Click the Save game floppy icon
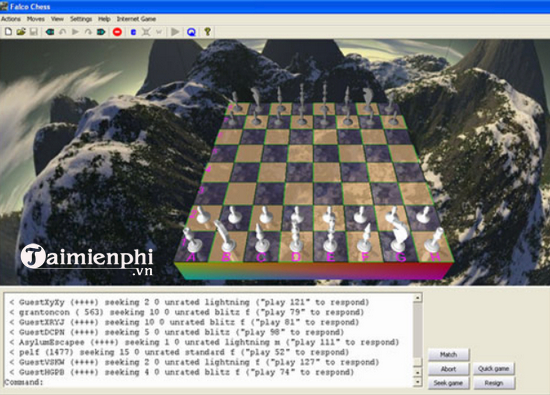Viewport: 550px width, 395px height. 33,32
